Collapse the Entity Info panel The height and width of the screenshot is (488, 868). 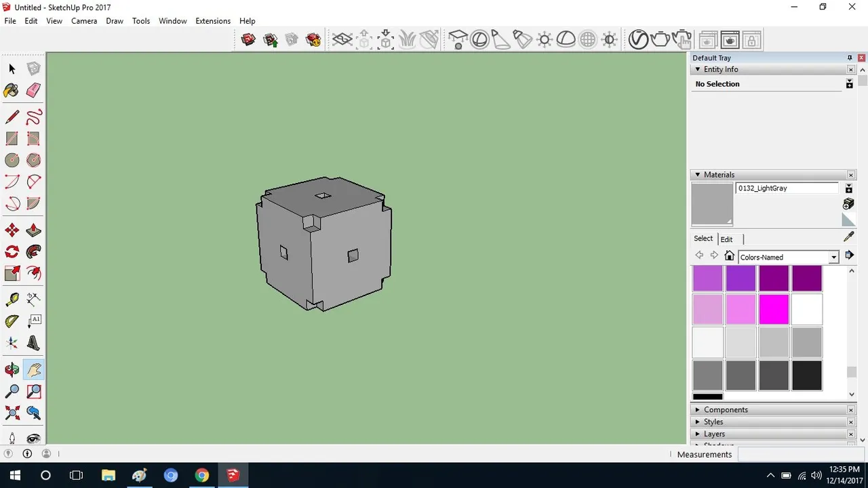coord(697,69)
